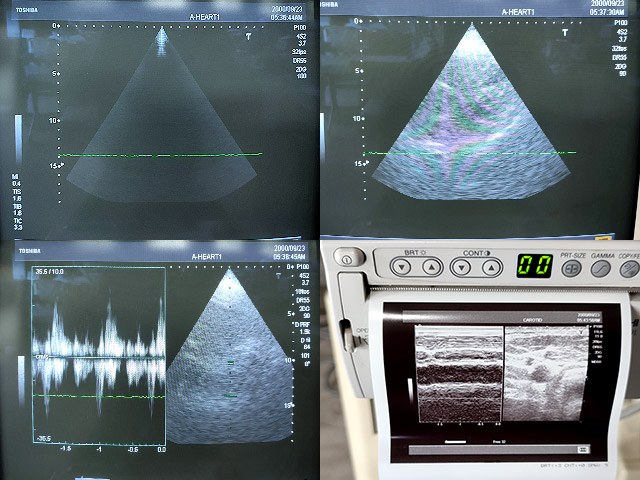Click the 32fps frame rate on the 05:36:44AM screen
Screen dimensions: 640x480
coord(299,52)
